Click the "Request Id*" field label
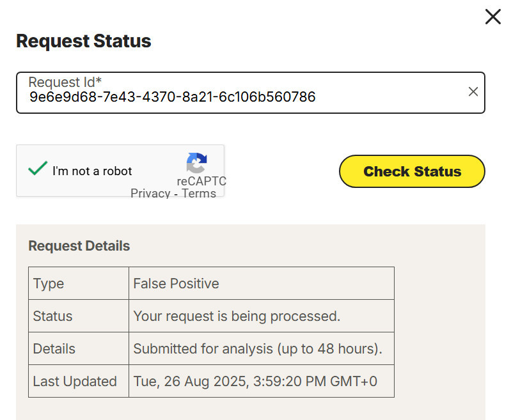511x420 pixels. point(65,82)
